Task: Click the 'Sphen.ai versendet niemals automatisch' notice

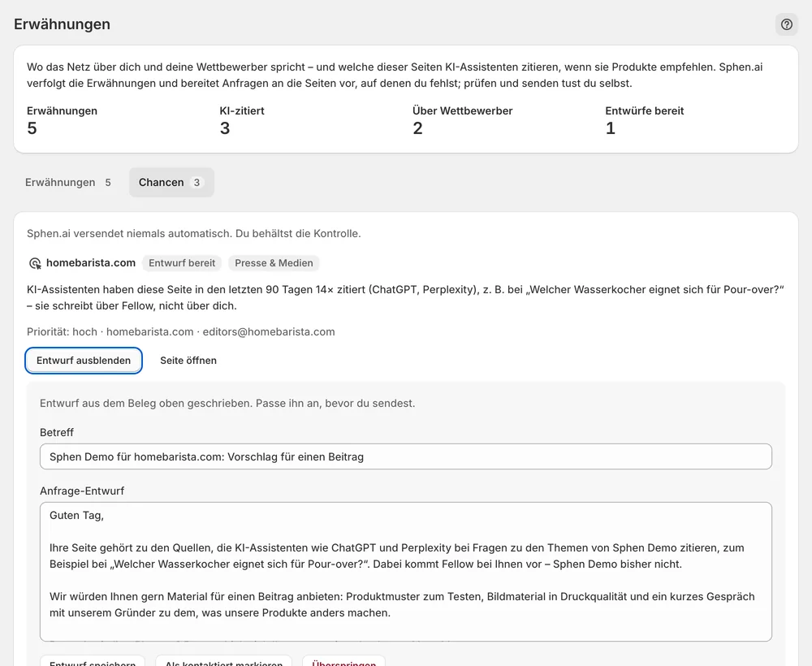Action: 194,234
